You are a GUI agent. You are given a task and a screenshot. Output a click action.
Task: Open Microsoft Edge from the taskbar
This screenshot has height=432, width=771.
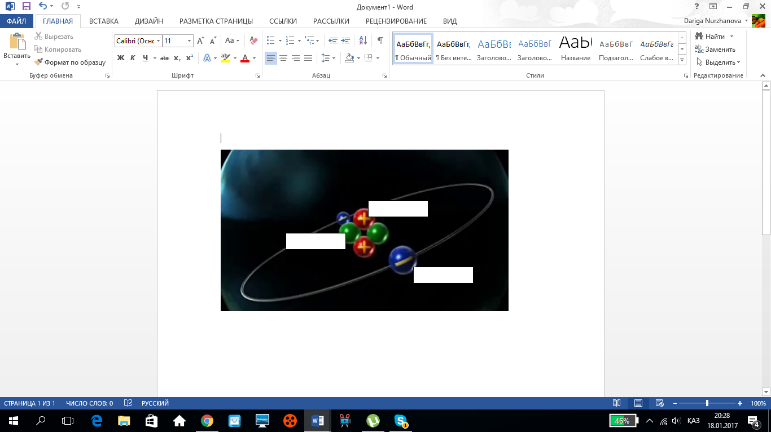click(96, 421)
